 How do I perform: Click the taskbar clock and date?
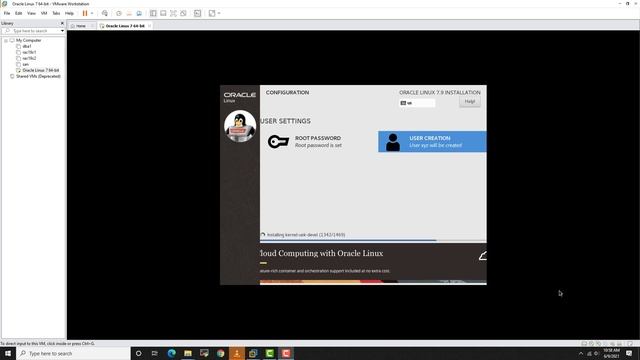click(x=611, y=353)
